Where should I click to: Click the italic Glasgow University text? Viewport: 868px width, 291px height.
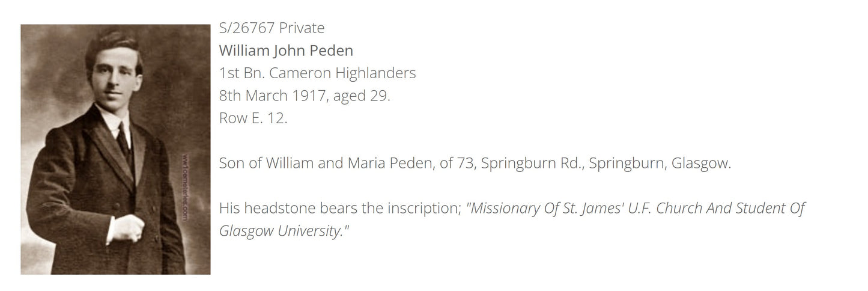[284, 231]
